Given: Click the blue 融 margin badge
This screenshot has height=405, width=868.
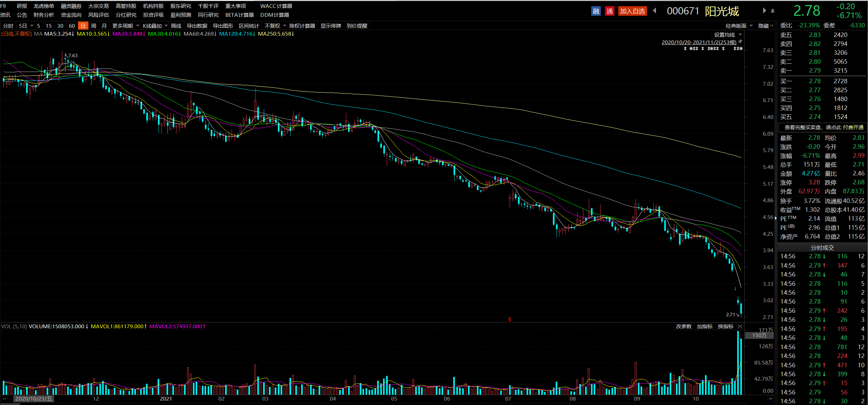Looking at the screenshot, I should coord(596,11).
